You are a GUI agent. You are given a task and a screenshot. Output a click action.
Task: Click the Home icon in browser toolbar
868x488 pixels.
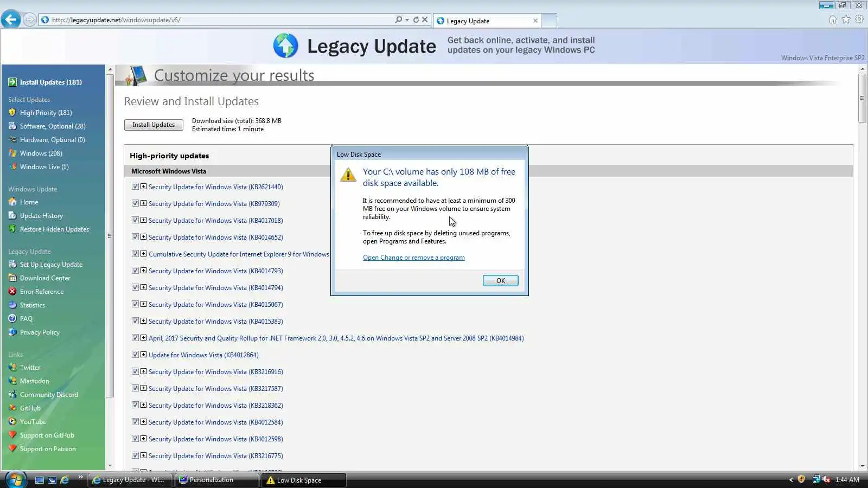click(x=833, y=20)
